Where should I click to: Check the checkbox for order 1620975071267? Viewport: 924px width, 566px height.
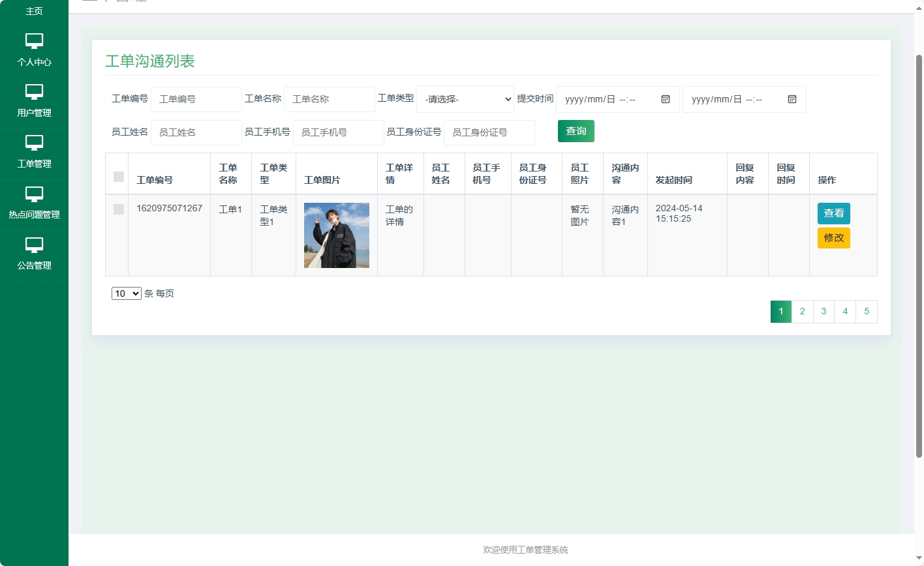(x=117, y=209)
